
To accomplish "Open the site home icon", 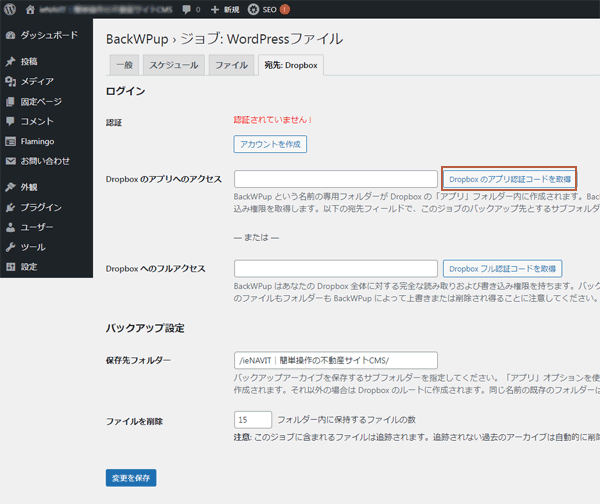I will (30, 10).
